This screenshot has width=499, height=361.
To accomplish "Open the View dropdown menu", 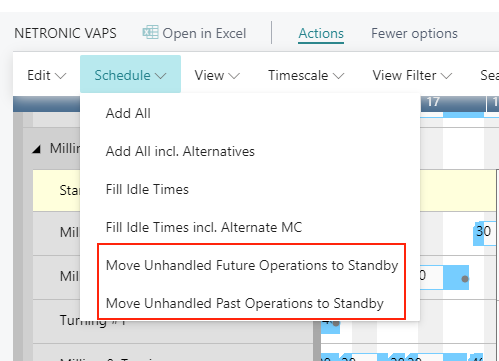I will (x=217, y=75).
